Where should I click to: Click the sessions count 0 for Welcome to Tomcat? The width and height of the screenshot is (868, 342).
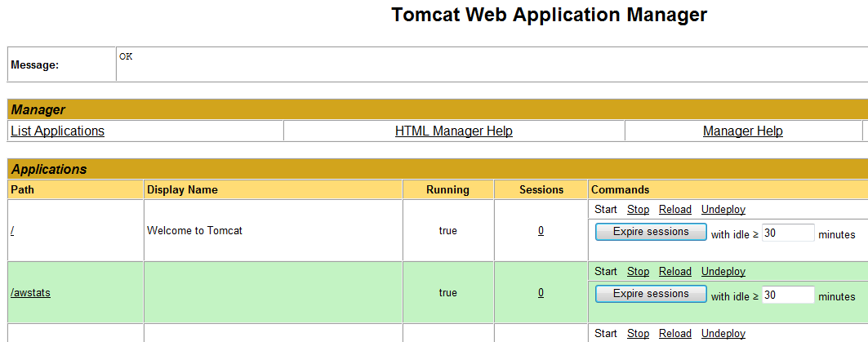pyautogui.click(x=541, y=231)
